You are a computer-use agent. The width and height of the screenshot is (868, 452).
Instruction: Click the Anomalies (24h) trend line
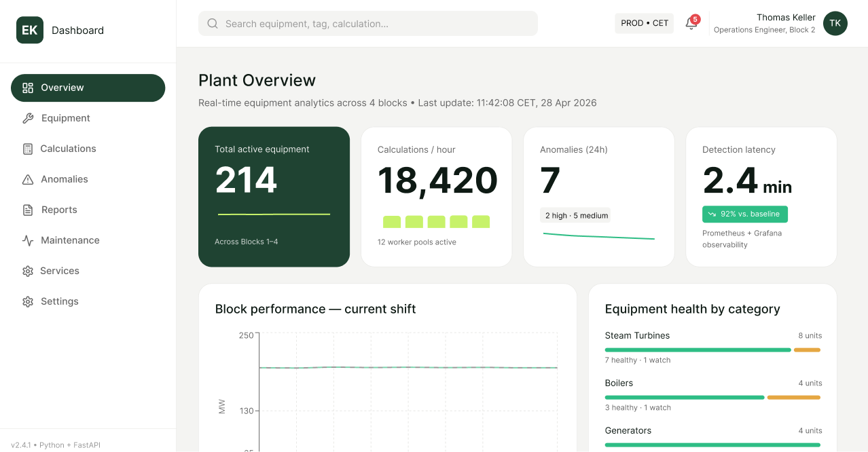(x=598, y=236)
